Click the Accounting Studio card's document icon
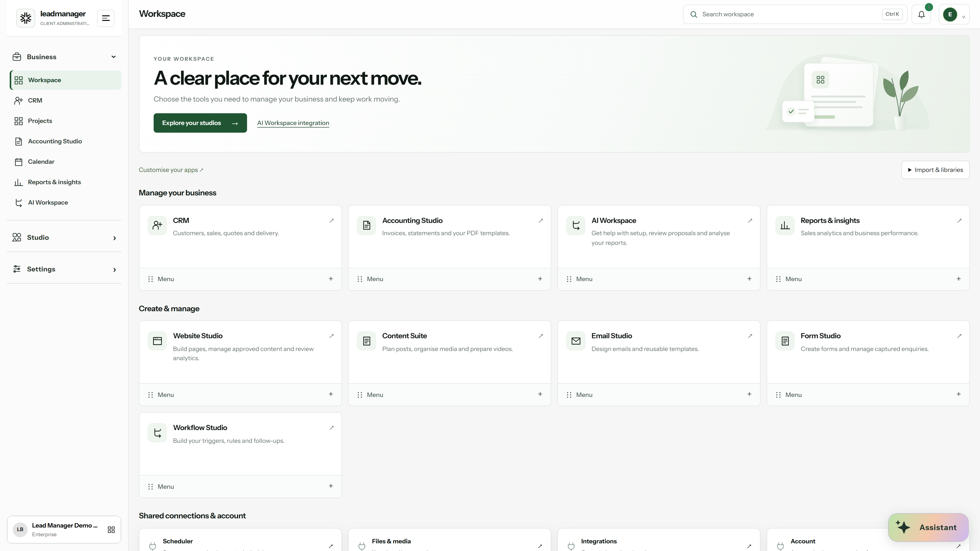980x551 pixels. coord(366,226)
